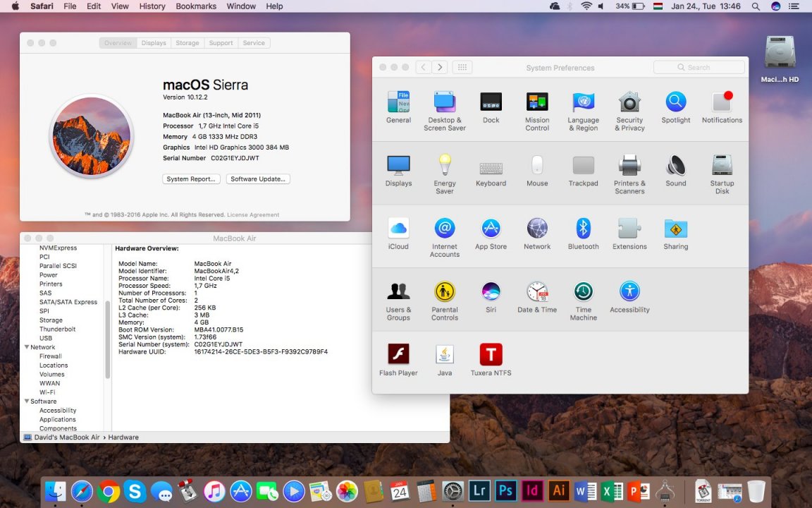This screenshot has width=812, height=508.
Task: Open Tuxera NTFS preferences pane
Action: [491, 360]
